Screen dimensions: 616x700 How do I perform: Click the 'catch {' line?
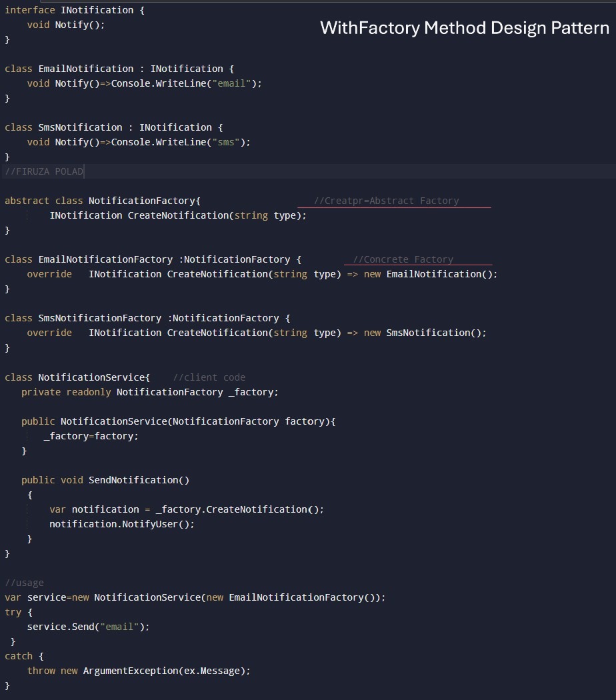coord(24,656)
